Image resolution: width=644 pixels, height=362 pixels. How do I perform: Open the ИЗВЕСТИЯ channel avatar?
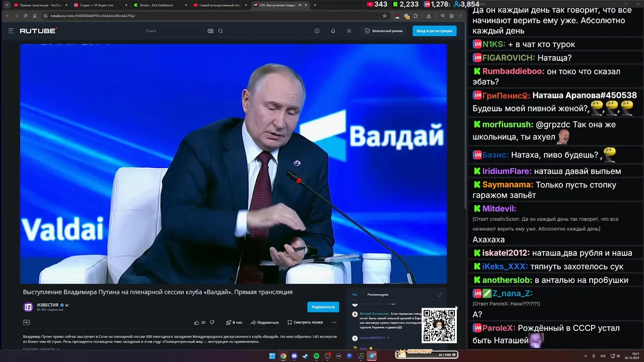coord(29,307)
